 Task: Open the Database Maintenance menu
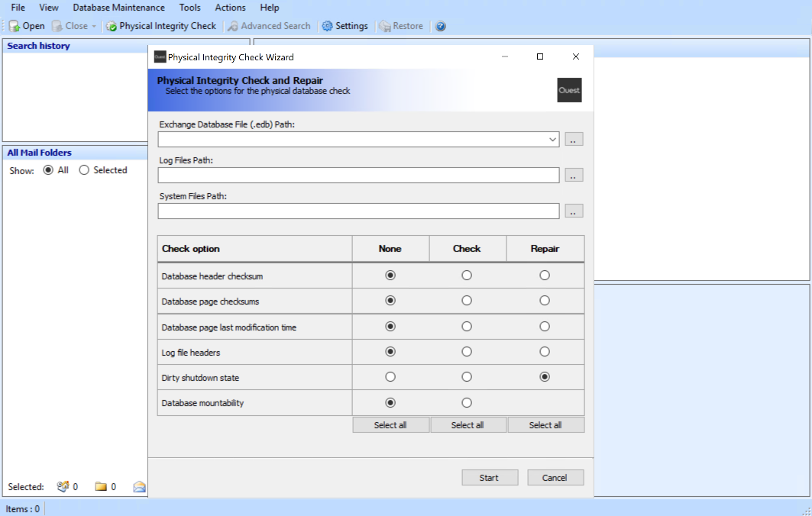118,8
